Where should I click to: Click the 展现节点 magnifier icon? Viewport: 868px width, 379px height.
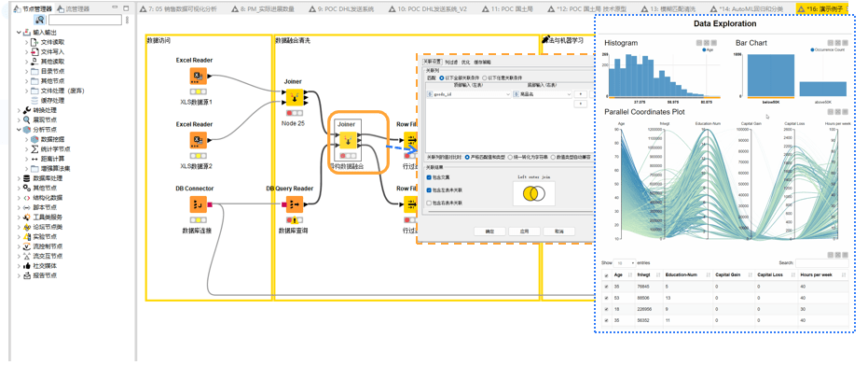[27, 119]
